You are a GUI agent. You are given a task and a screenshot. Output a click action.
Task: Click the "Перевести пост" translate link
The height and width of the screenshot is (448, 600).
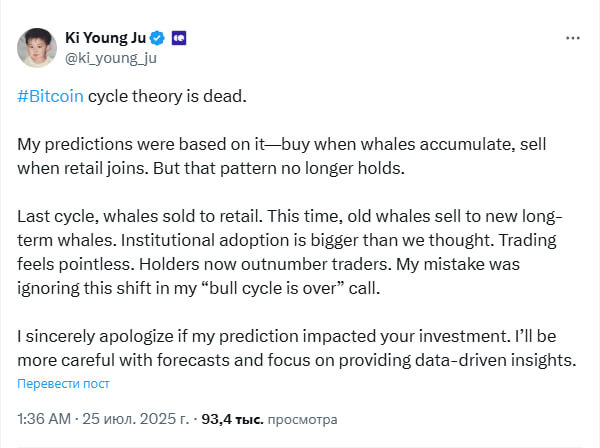tap(63, 383)
